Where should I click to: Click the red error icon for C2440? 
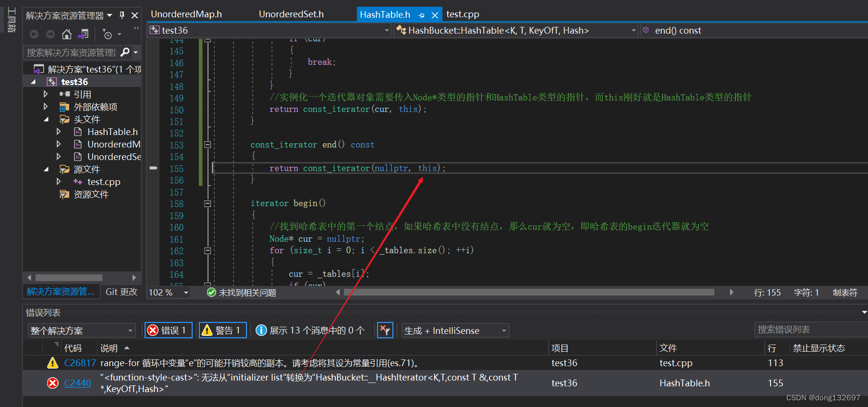click(x=53, y=383)
